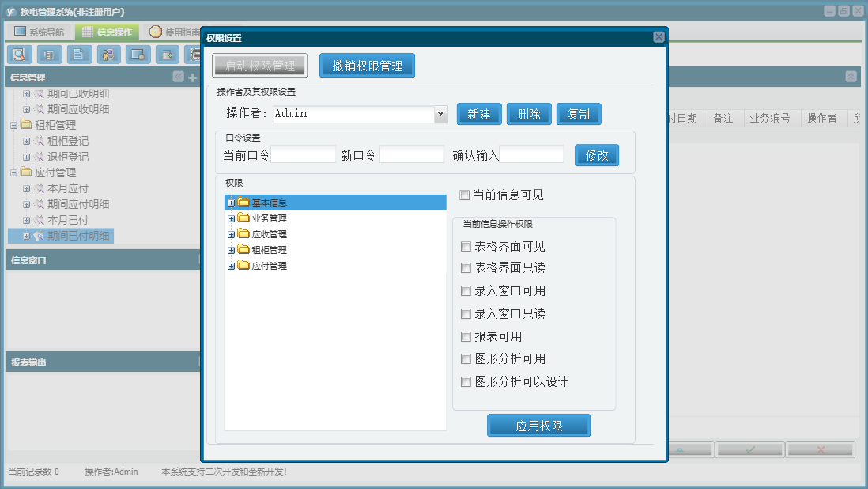Open the 操作者 Admin dropdown

(440, 114)
